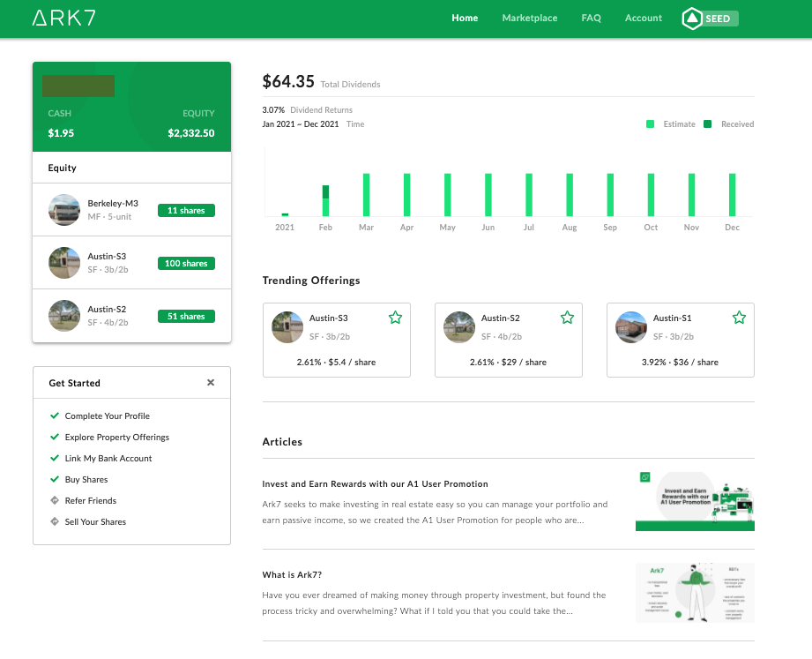
Task: Open the Refer Friends step
Action: coord(91,501)
